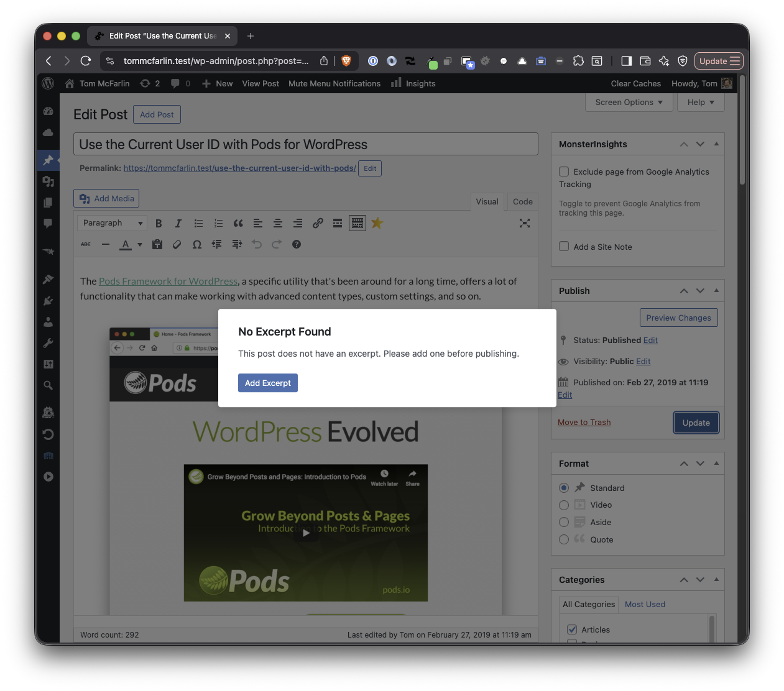Open the Most Used categories tab
The height and width of the screenshot is (691, 784).
645,604
